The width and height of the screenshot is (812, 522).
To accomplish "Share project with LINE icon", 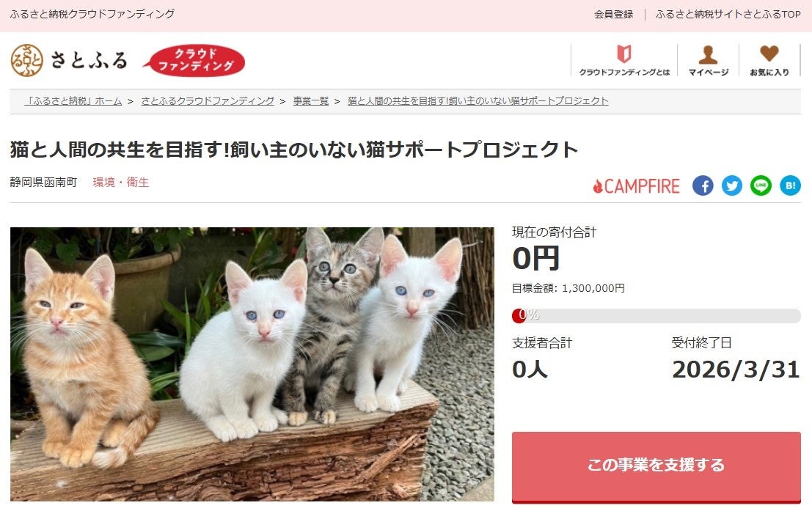I will pyautogui.click(x=761, y=185).
